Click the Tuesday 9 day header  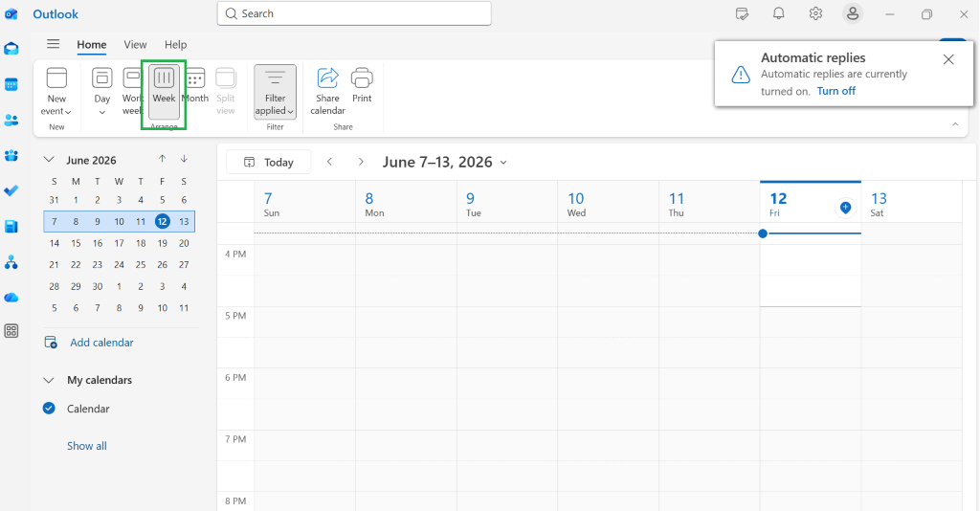click(x=507, y=204)
